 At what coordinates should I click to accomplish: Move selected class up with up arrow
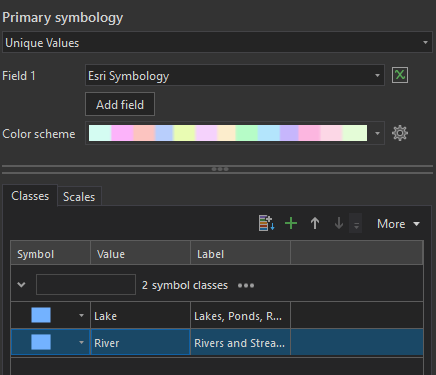click(x=315, y=223)
